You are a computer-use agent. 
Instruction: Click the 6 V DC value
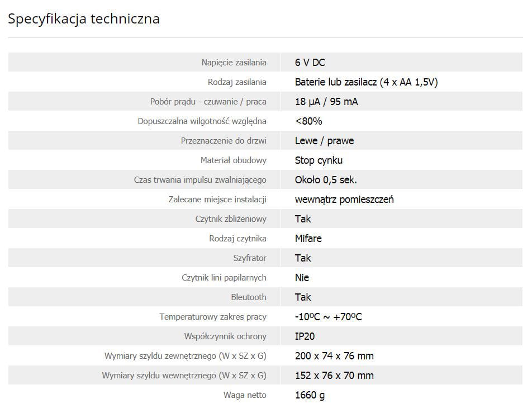coord(310,63)
